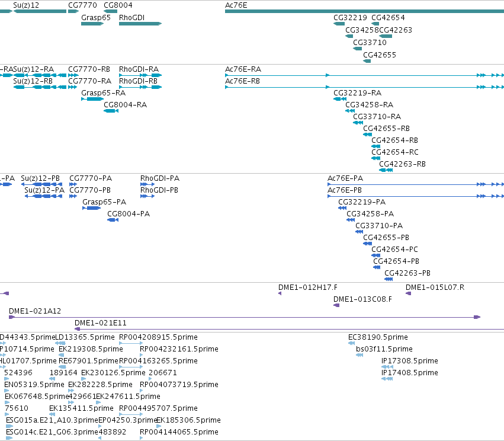Screen dimensions: 504x441
Task: Click the LD13365.5prime EST label
Action: (x=85, y=337)
